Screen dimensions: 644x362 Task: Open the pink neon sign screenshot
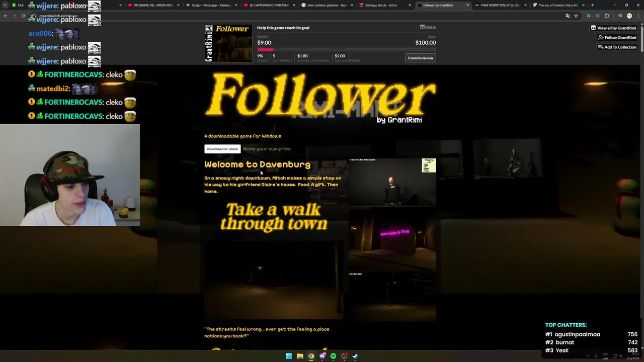[x=392, y=239]
